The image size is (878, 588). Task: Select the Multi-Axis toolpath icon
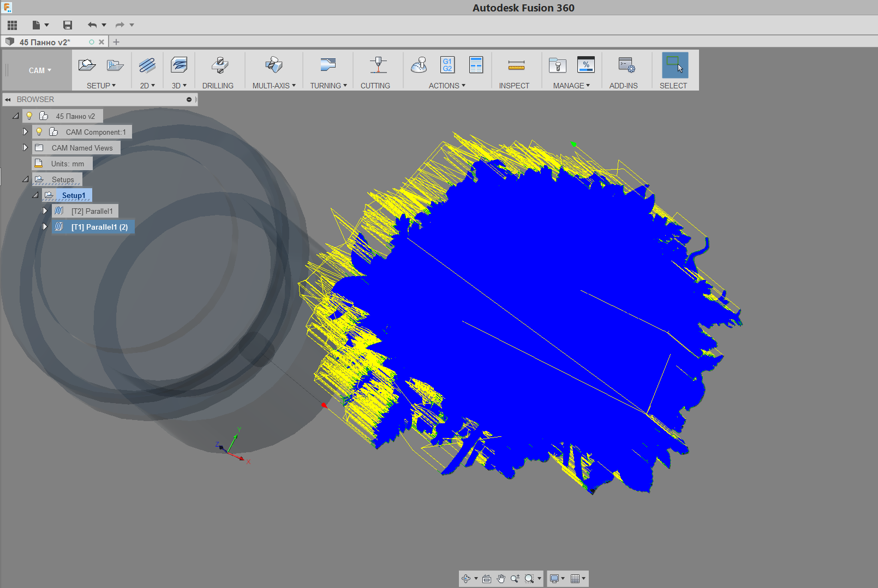[x=274, y=65]
